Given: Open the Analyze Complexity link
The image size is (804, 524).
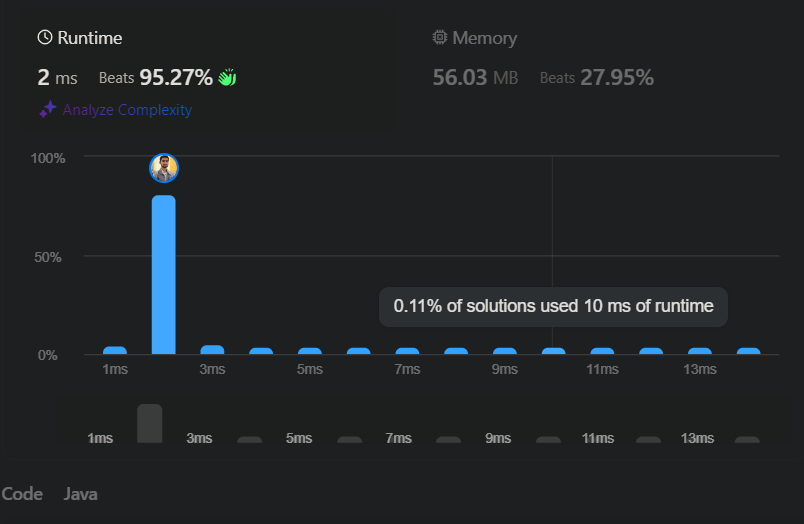Looking at the screenshot, I should click(127, 110).
